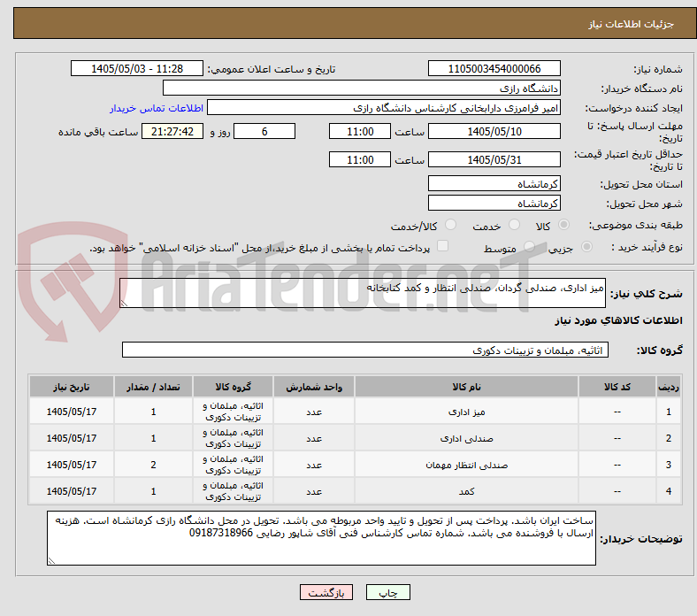Click the عدد unit cell in the صندلی اداری row
697x616 pixels.
[314, 438]
